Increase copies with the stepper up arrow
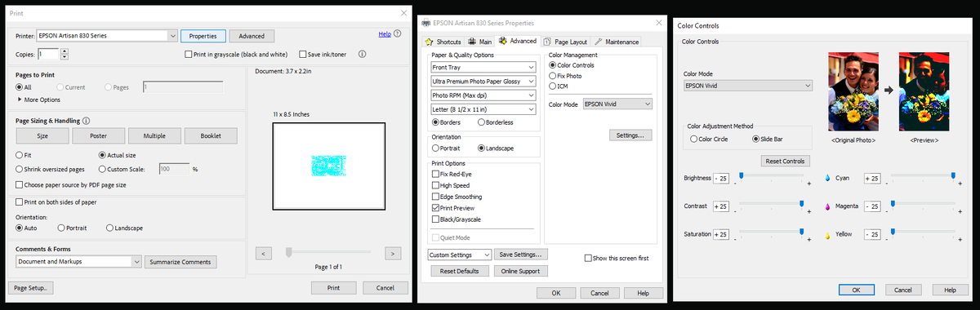The height and width of the screenshot is (310, 980). 64,51
